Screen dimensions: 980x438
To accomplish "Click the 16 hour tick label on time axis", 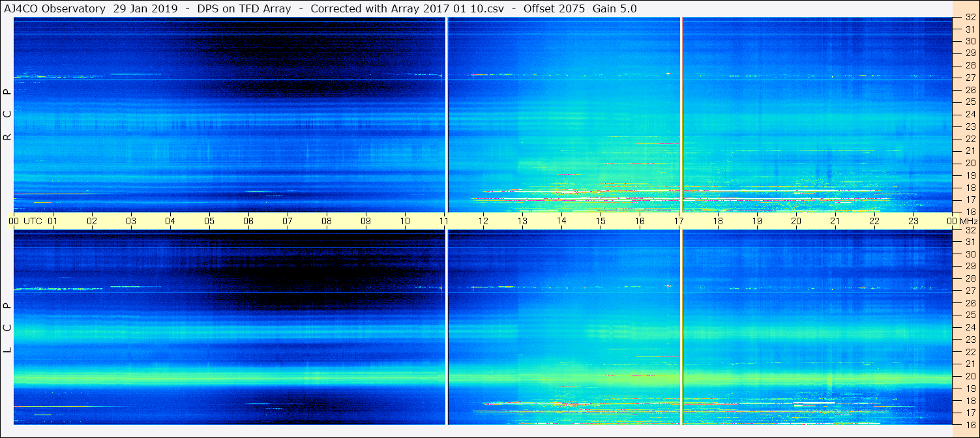I will coord(640,221).
